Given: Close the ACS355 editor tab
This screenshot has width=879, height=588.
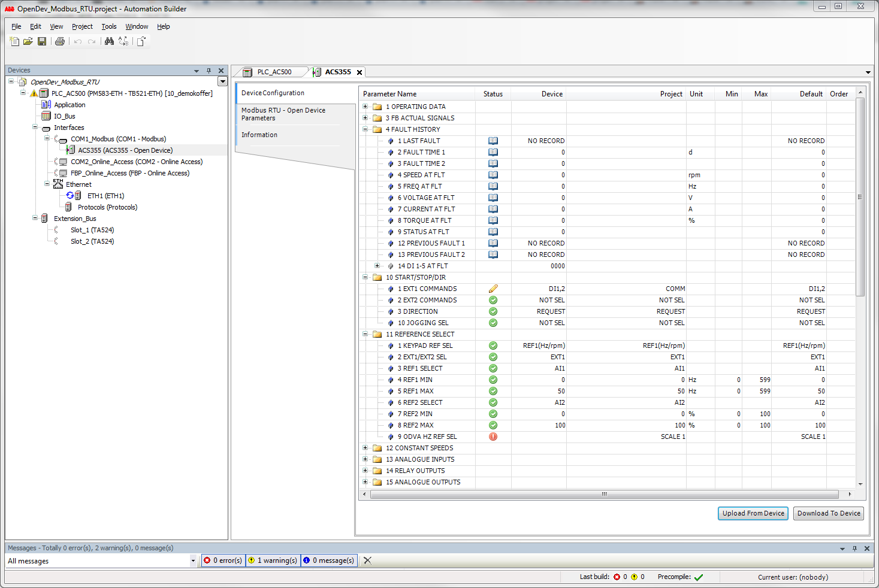Looking at the screenshot, I should tap(360, 72).
